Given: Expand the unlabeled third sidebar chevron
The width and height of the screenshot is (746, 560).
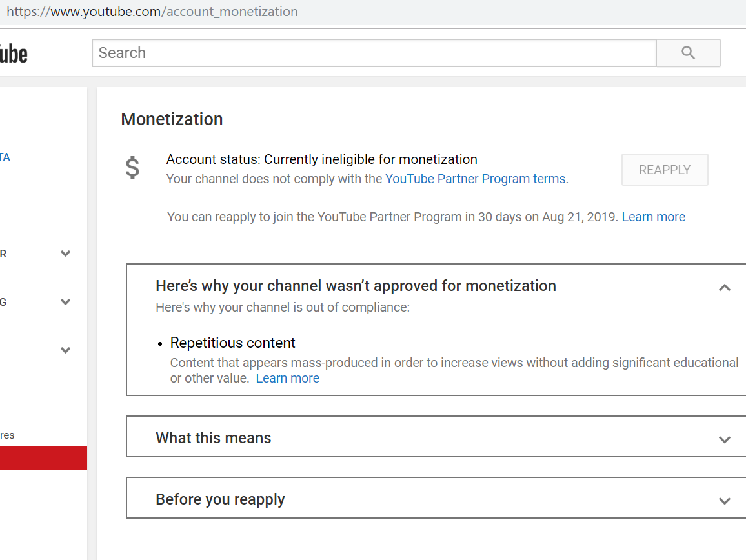Looking at the screenshot, I should (x=66, y=350).
